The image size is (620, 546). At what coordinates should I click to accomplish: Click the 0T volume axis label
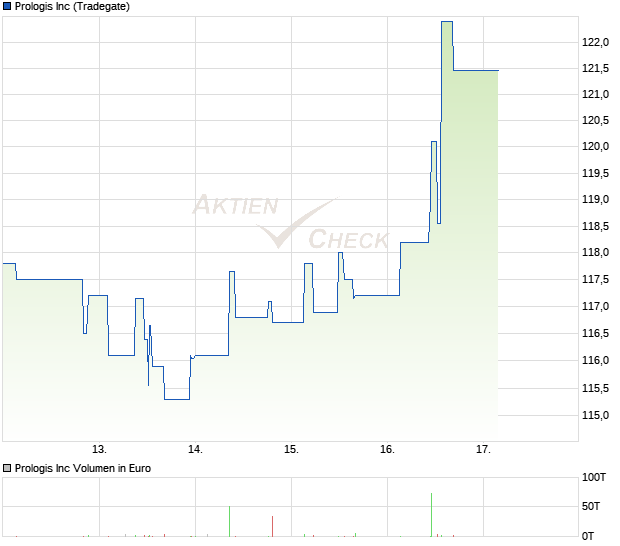click(x=588, y=536)
